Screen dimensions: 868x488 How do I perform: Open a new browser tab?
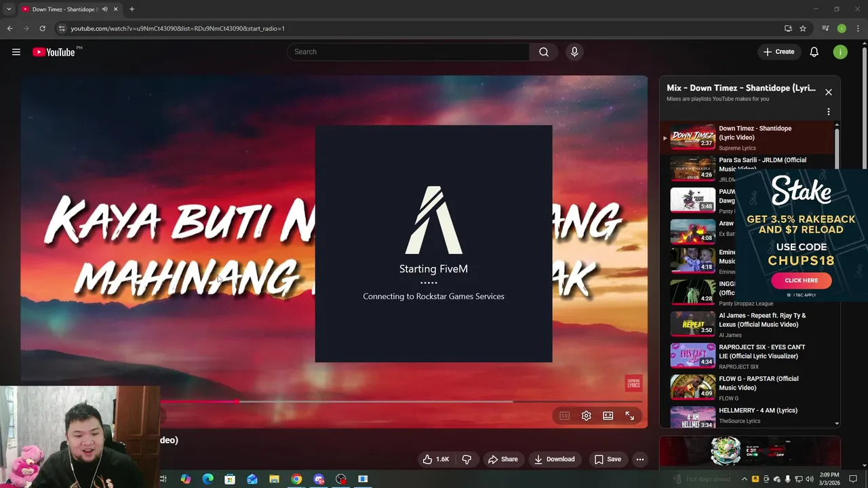point(132,9)
